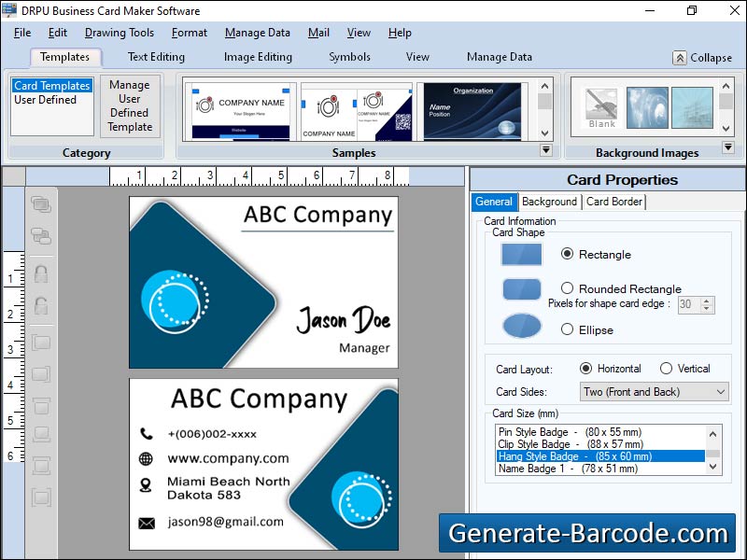747x560 pixels.
Task: Select the Unlock object tool in left toolbar
Action: tap(39, 305)
